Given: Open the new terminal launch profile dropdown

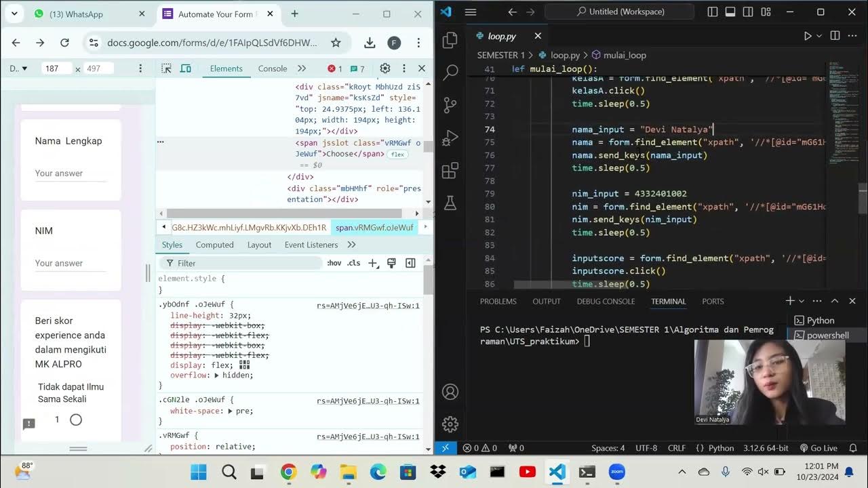Looking at the screenshot, I should point(802,301).
